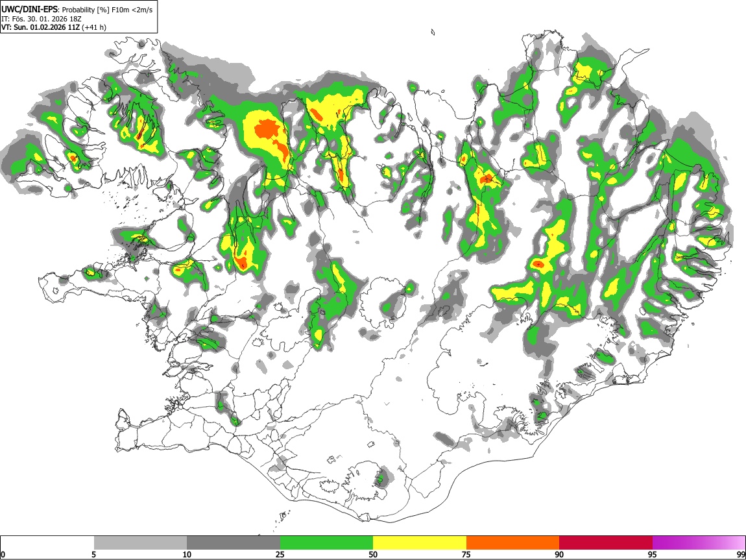Click the legend value '75'
746x560 pixels.
(x=466, y=554)
